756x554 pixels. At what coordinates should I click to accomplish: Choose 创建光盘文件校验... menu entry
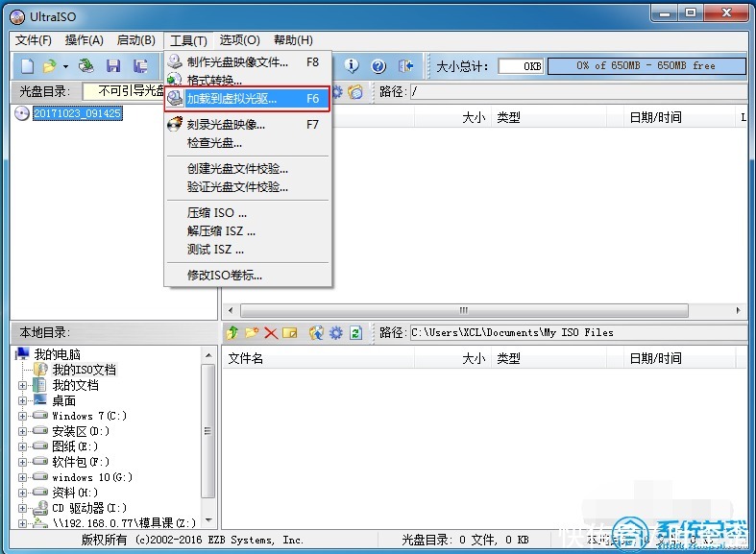click(247, 169)
